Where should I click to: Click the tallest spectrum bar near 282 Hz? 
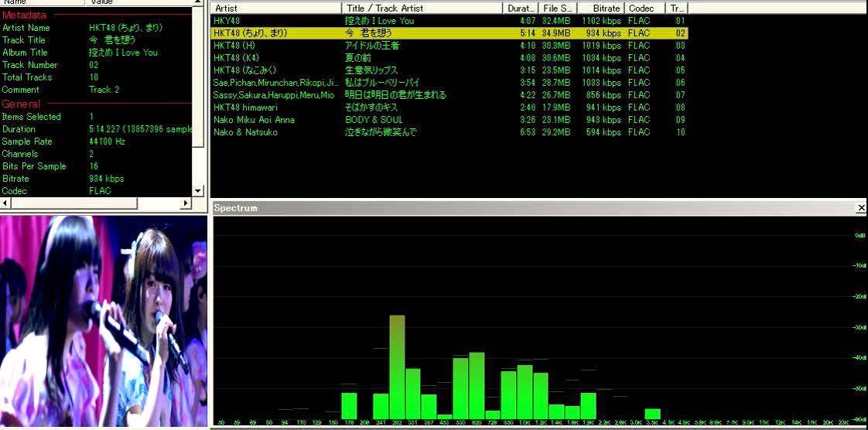(397, 367)
